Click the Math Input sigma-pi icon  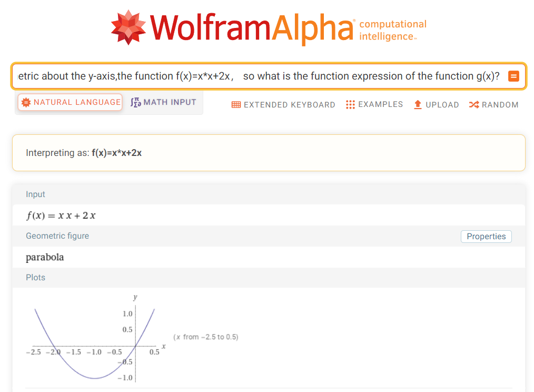point(136,102)
